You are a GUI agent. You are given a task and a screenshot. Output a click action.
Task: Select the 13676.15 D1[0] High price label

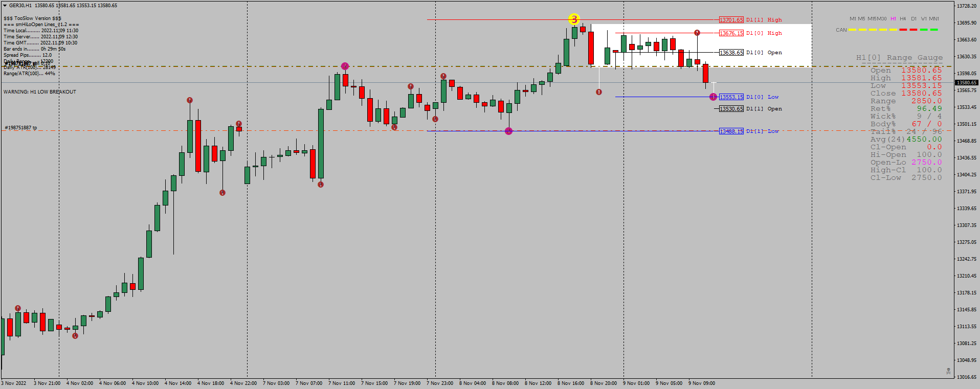(731, 33)
